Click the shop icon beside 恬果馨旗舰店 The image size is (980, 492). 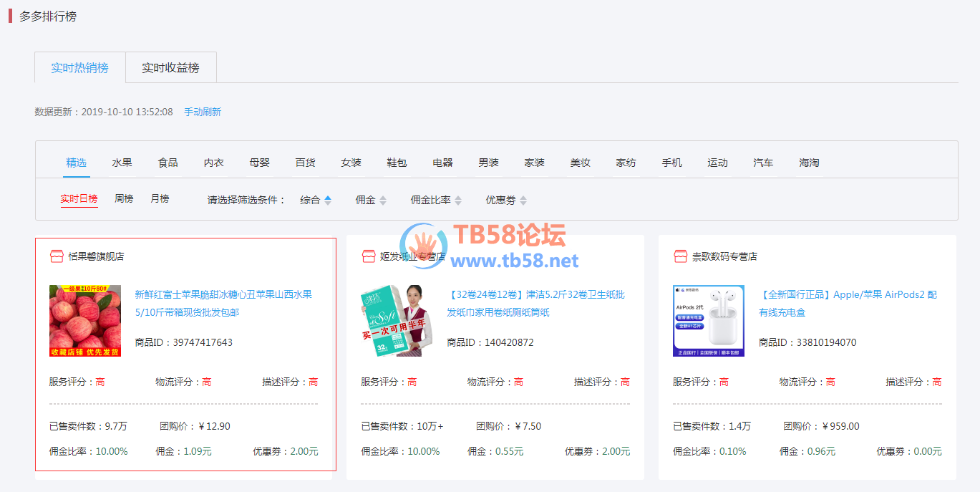pyautogui.click(x=57, y=256)
